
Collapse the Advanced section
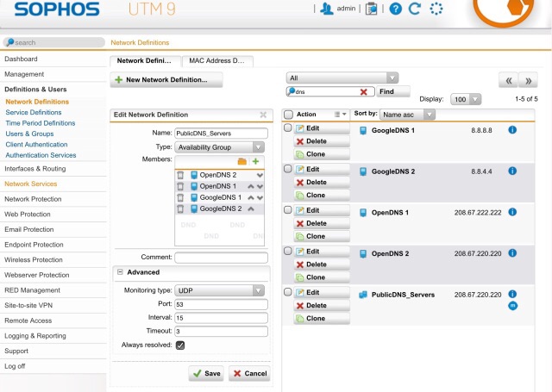[x=120, y=272]
